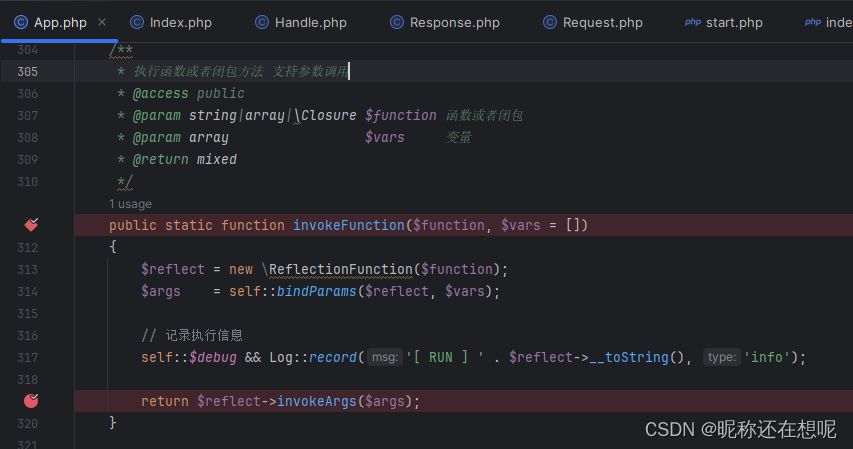The height and width of the screenshot is (449, 853).
Task: Click the Index.php class file icon
Action: [137, 22]
